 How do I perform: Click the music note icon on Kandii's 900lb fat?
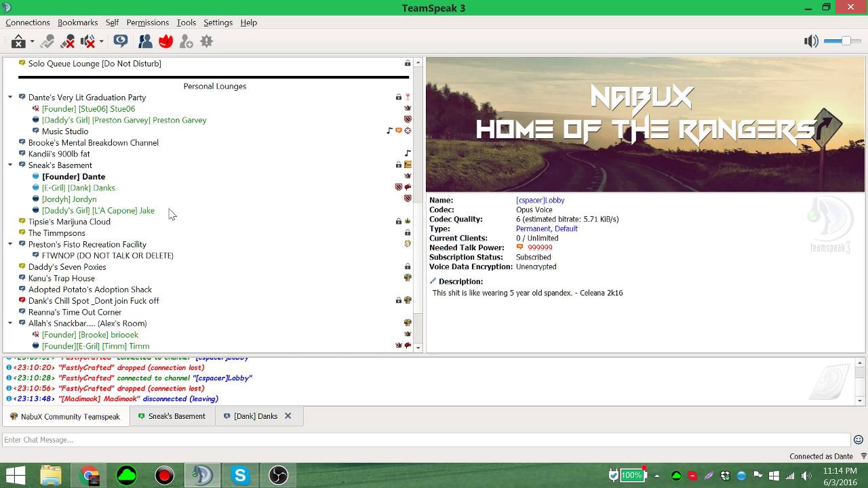coord(408,154)
